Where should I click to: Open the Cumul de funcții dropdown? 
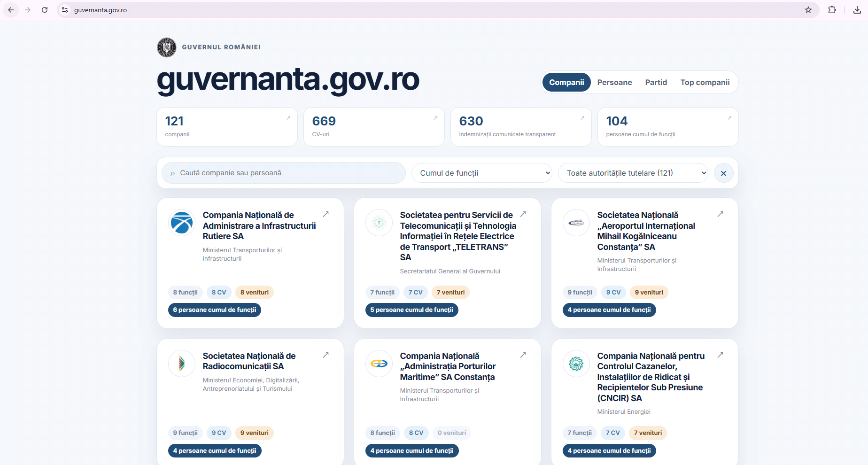(481, 173)
